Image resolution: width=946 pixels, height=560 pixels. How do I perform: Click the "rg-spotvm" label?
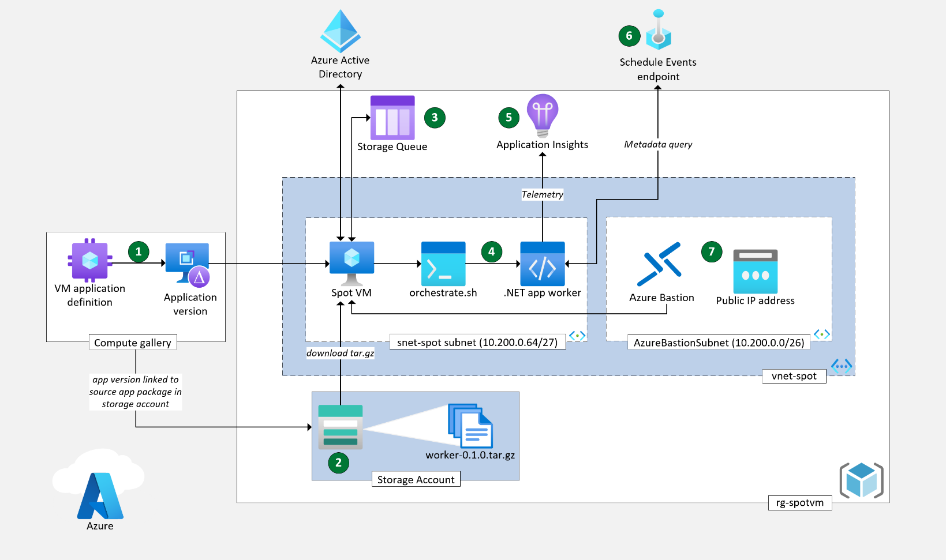tap(800, 502)
